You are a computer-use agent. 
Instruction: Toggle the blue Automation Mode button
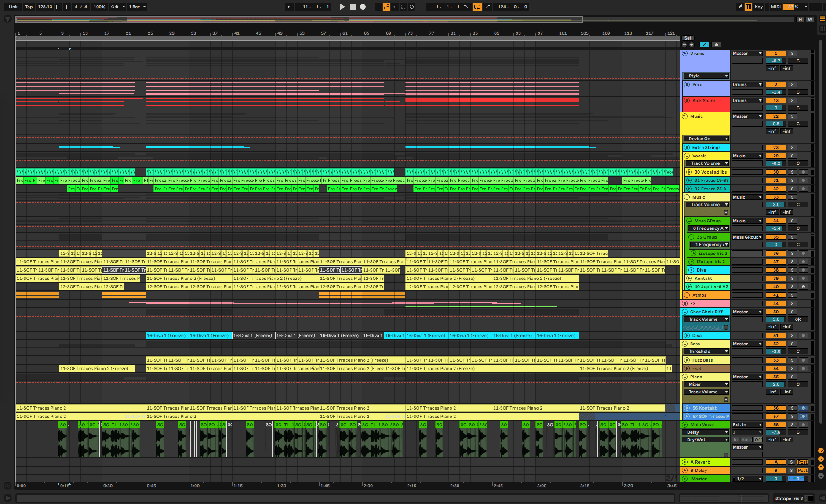click(x=704, y=45)
